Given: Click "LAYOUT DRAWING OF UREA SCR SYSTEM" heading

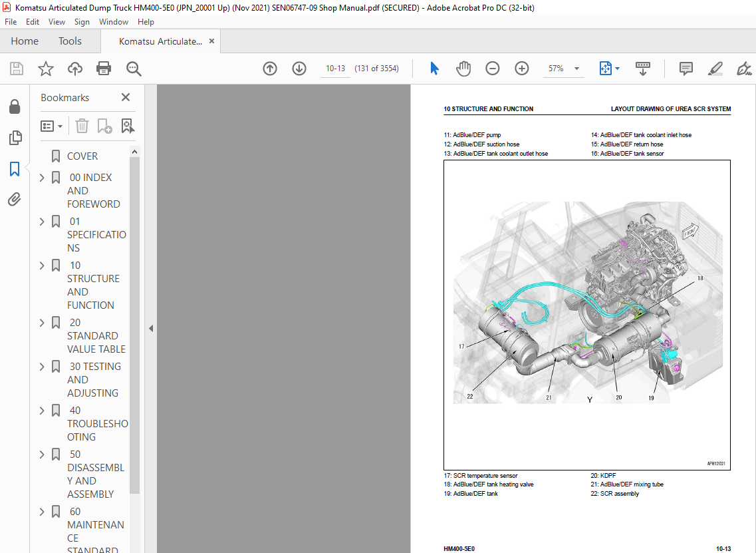Looking at the screenshot, I should (x=671, y=109).
